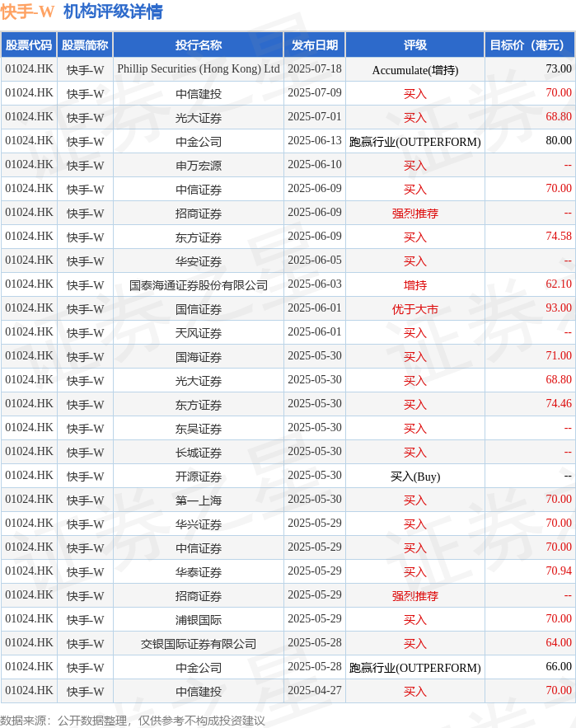Viewport: 576px width, 728px height.
Task: Click the date 2025-06-03
Action: [314, 284]
